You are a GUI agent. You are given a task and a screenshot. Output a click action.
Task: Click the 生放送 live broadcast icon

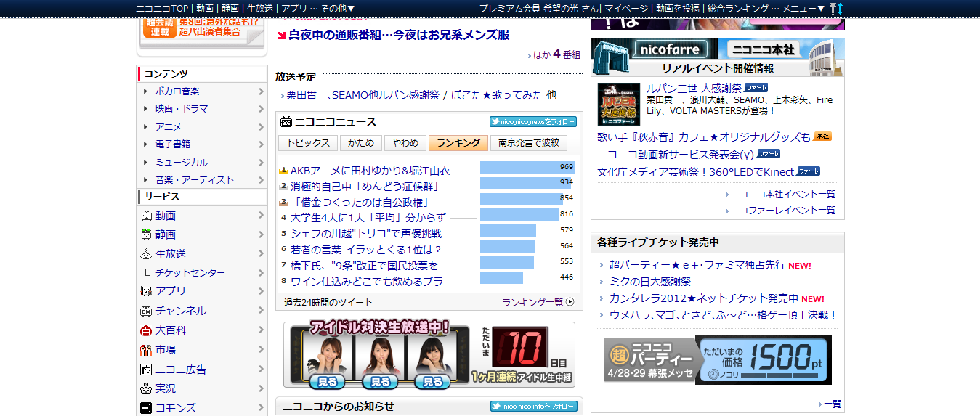146,254
